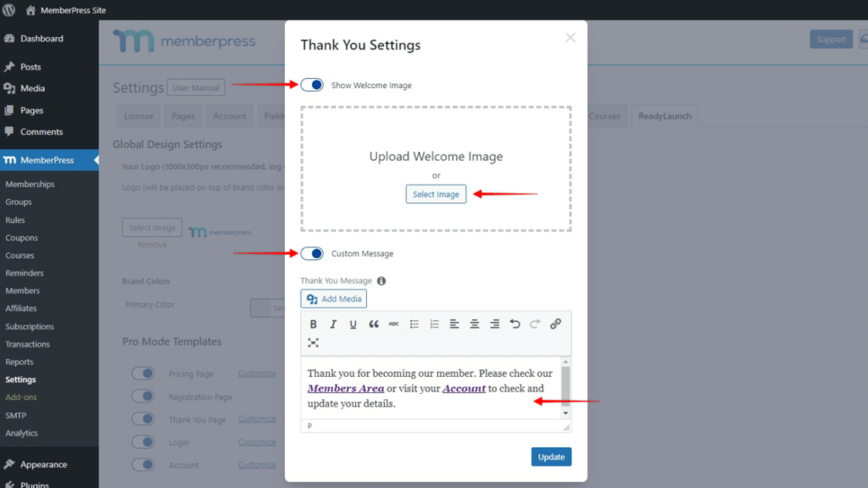Switch to the ReadyLaunch settings tab

[x=664, y=115]
